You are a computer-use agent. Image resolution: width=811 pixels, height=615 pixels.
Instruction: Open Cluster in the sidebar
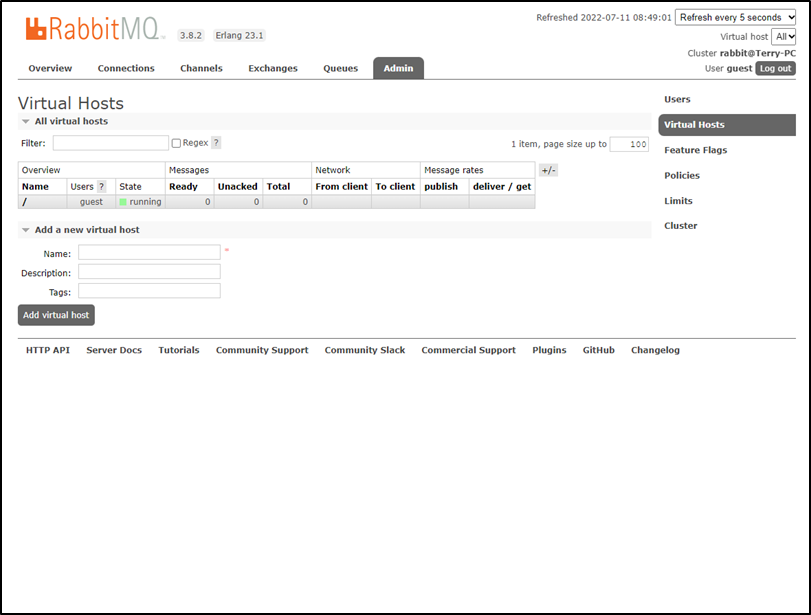681,226
